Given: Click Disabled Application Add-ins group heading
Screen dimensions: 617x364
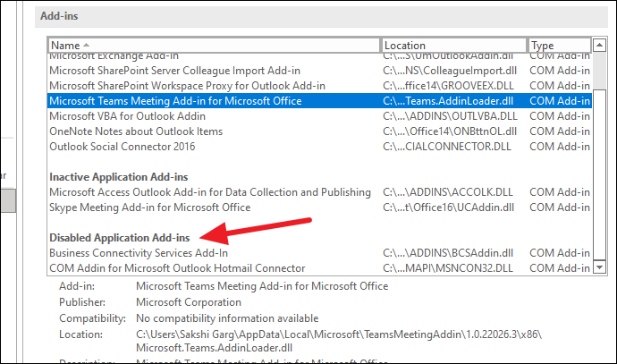Looking at the screenshot, I should tap(119, 238).
